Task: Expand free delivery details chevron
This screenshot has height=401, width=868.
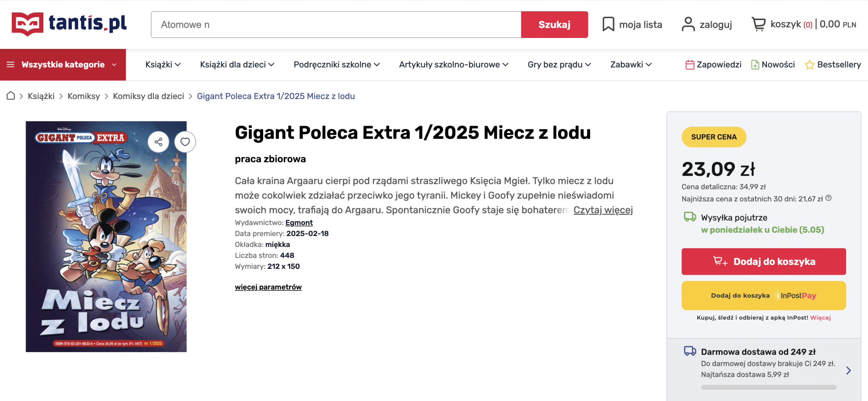Action: (848, 370)
